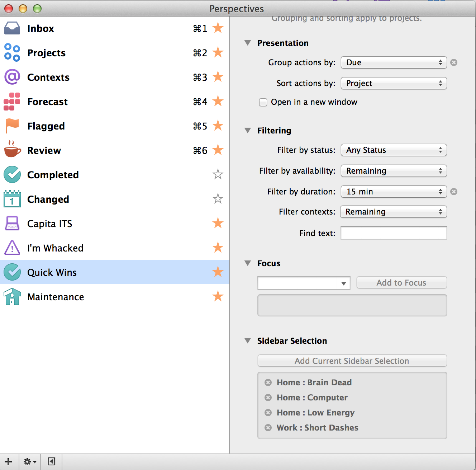Collapse the Sidebar Selection section
Image resolution: width=476 pixels, height=470 pixels.
pos(248,340)
